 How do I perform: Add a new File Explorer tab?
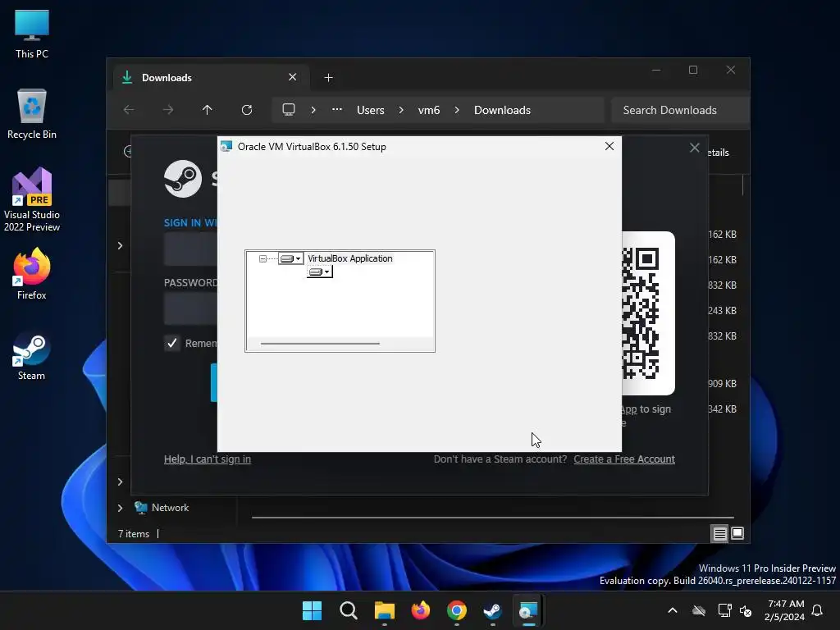point(328,78)
